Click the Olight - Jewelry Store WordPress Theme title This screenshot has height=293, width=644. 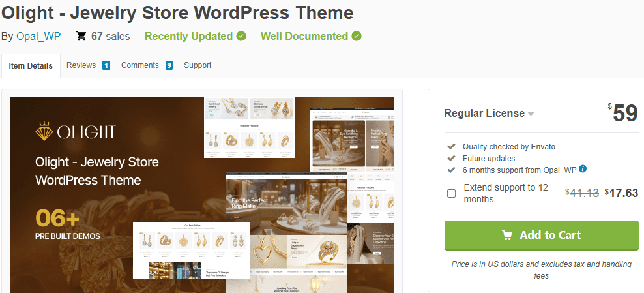pos(177,13)
